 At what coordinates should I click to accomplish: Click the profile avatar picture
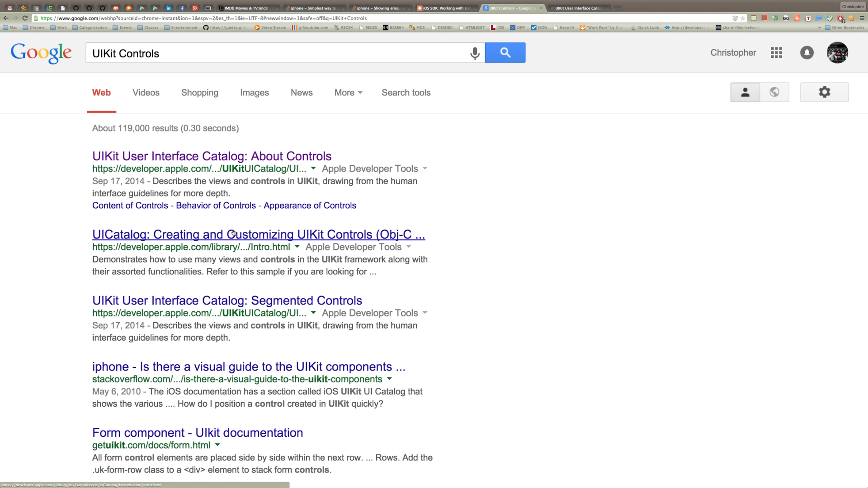point(837,53)
